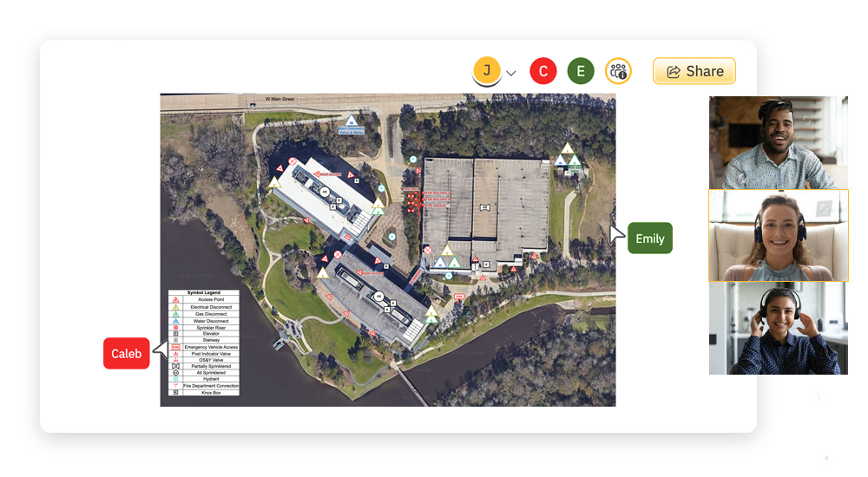Click the green Emily cursor label

click(x=649, y=238)
